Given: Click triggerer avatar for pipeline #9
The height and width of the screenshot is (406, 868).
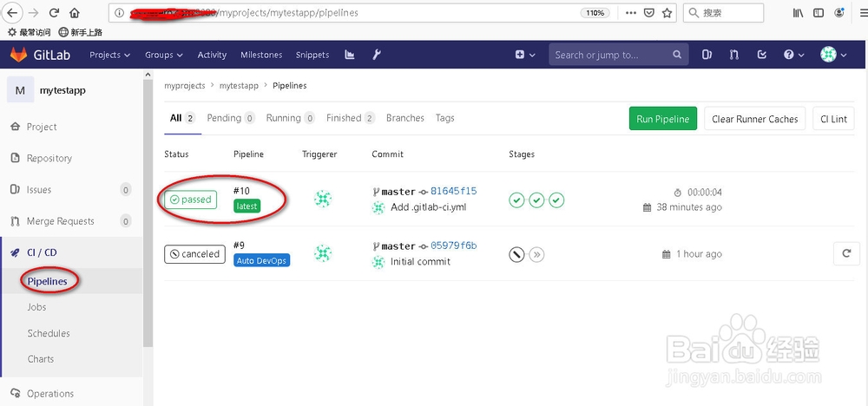Looking at the screenshot, I should pyautogui.click(x=323, y=253).
